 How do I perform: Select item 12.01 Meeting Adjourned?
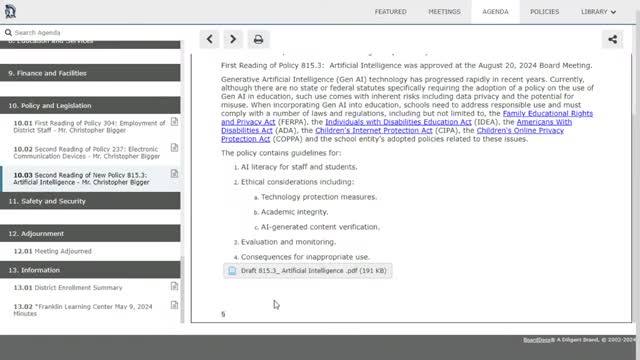coord(52,251)
